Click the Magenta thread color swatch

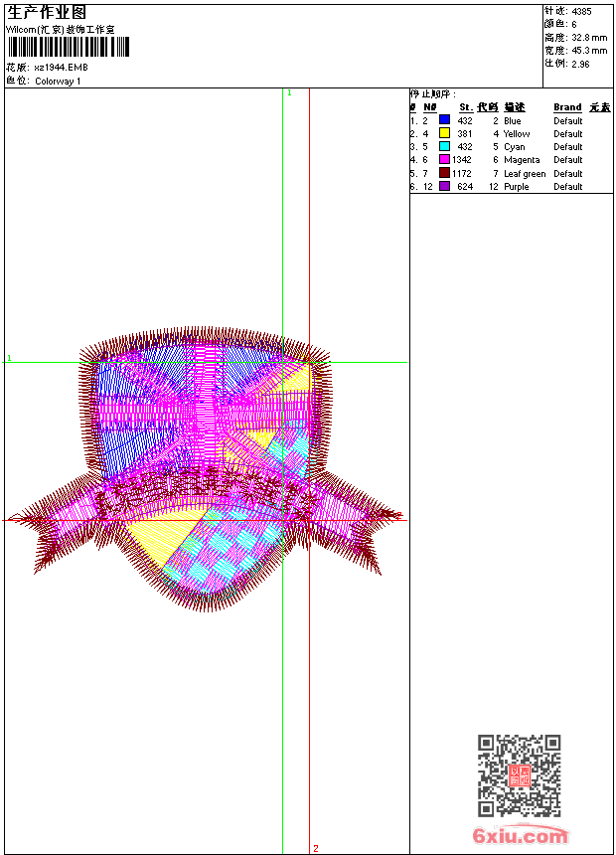[x=444, y=159]
